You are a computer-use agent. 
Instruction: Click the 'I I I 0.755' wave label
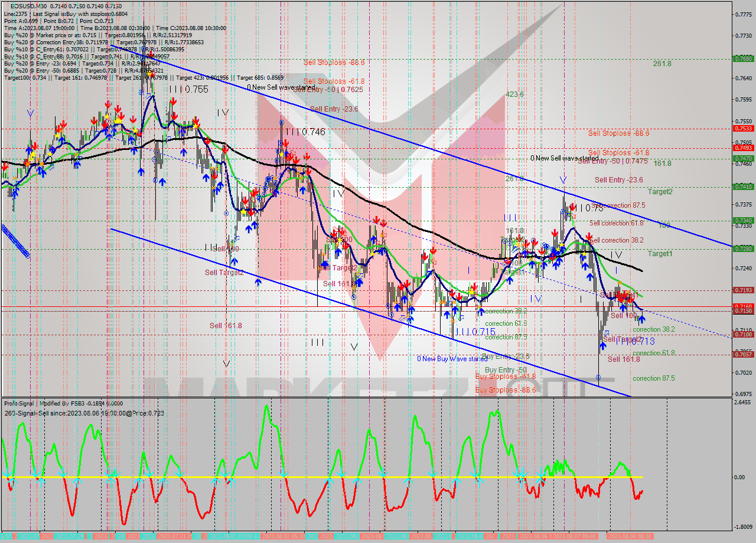tap(188, 89)
